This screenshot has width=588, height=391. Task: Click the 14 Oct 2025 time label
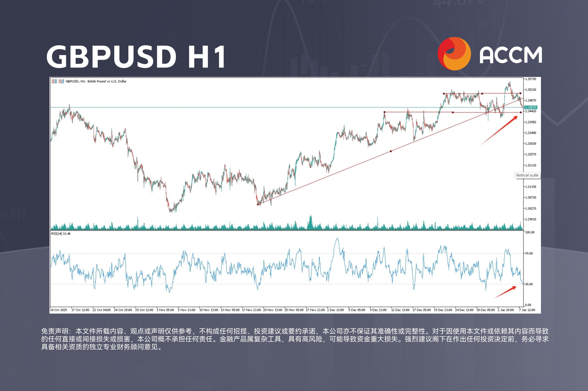[x=59, y=310]
